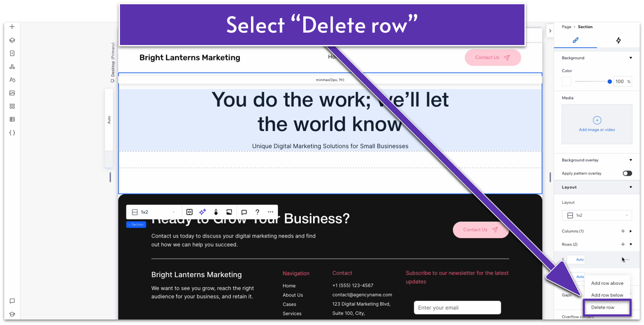Click the About Us footer link
Viewport: 644px width, 325px height.
coord(293,295)
